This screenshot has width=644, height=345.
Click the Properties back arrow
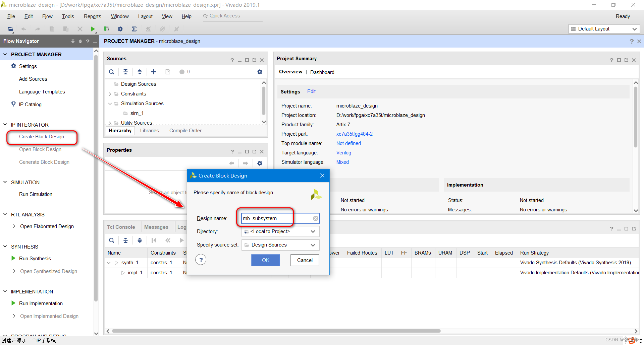(231, 163)
